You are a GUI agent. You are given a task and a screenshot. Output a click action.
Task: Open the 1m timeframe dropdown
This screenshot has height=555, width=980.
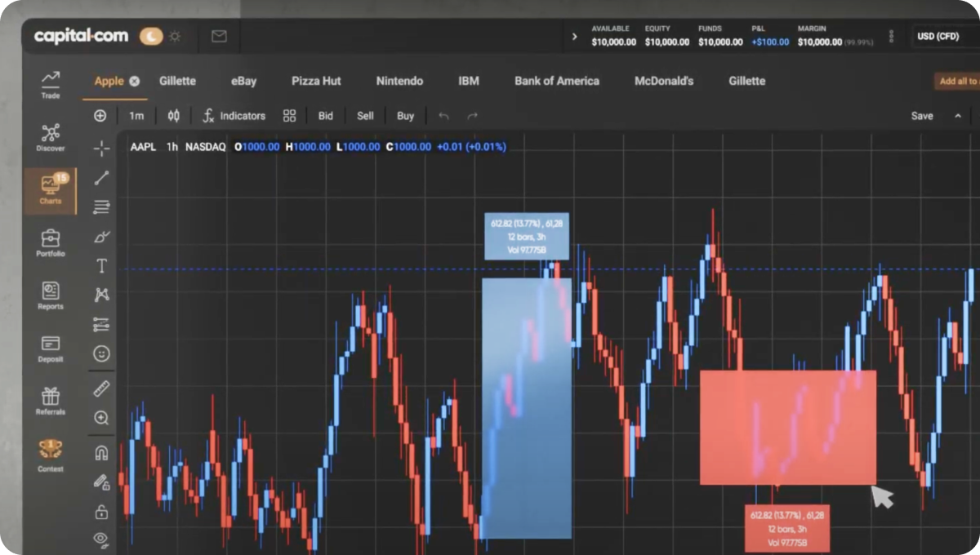136,116
